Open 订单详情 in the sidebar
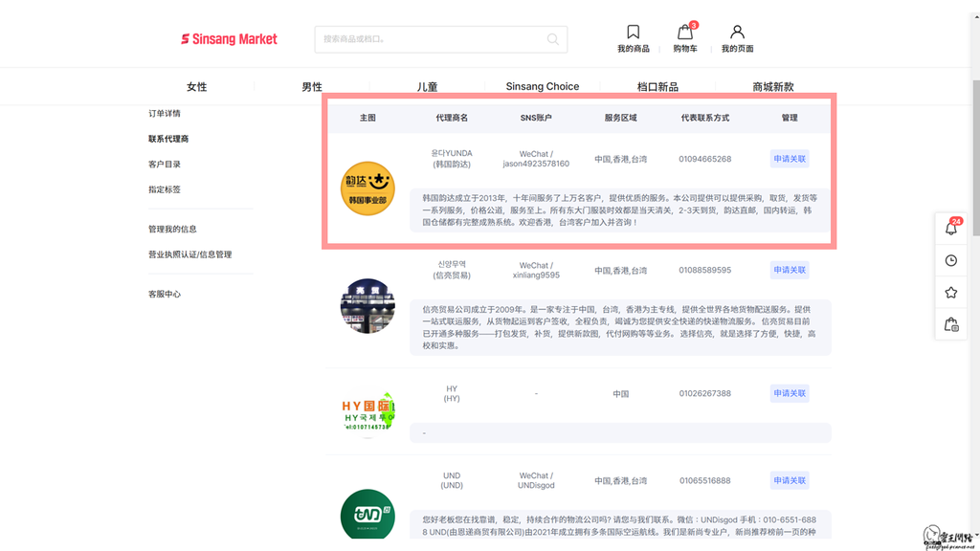This screenshot has height=551, width=980. [165, 113]
